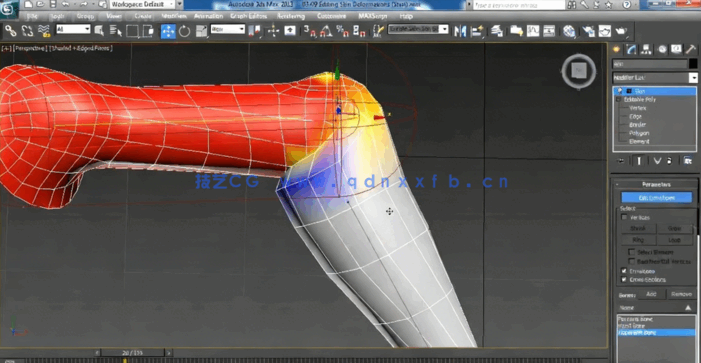Viewport: 701px width, 363px height.
Task: Click the Render Production teapot icon
Action: pyautogui.click(x=621, y=30)
